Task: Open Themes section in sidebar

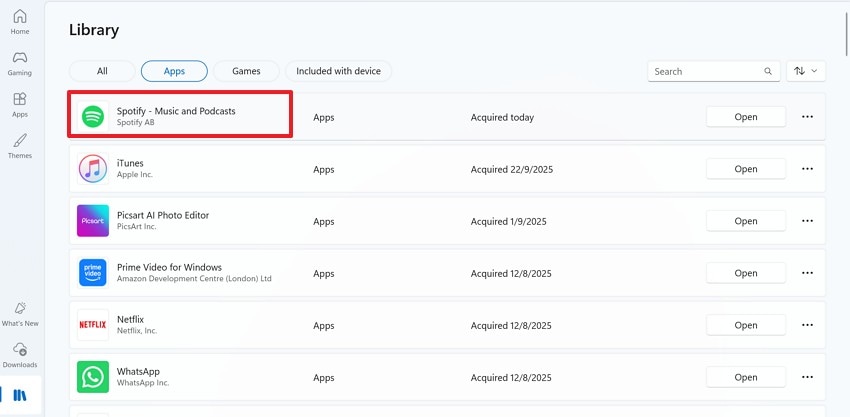Action: click(x=20, y=146)
